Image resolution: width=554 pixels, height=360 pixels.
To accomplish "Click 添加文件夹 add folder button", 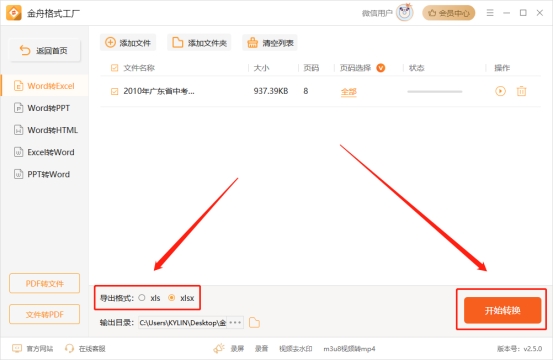I will pyautogui.click(x=199, y=43).
